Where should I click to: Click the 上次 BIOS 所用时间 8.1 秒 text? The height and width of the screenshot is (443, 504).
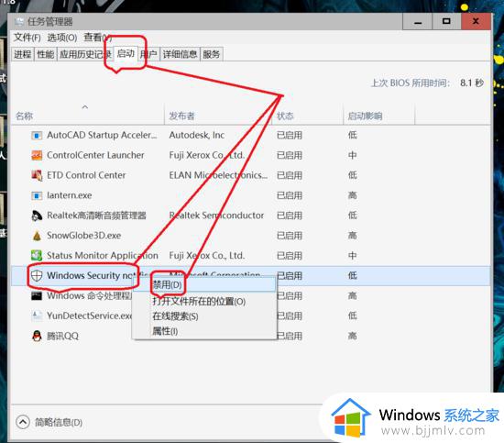tap(427, 83)
